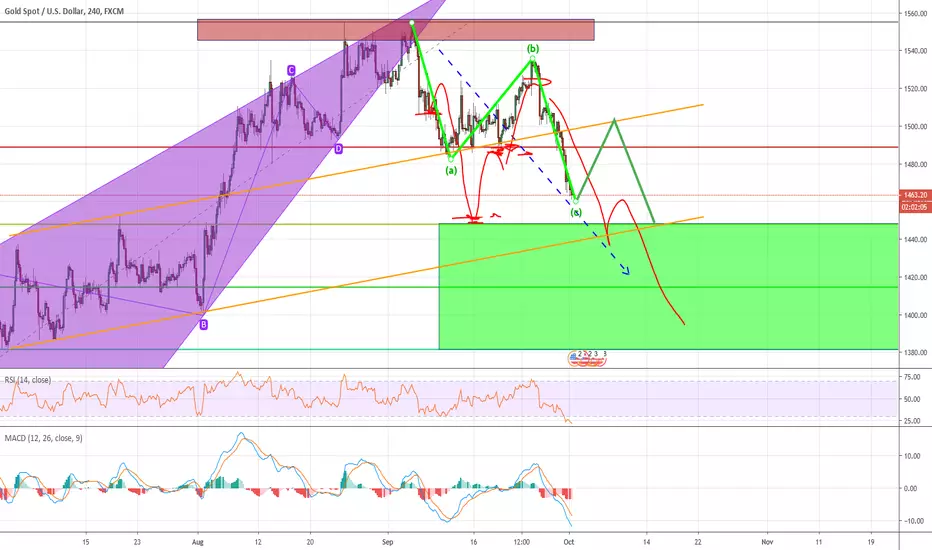Click the MACD 0.00 axis value
Viewport: 932px width, 550px height.
point(911,488)
